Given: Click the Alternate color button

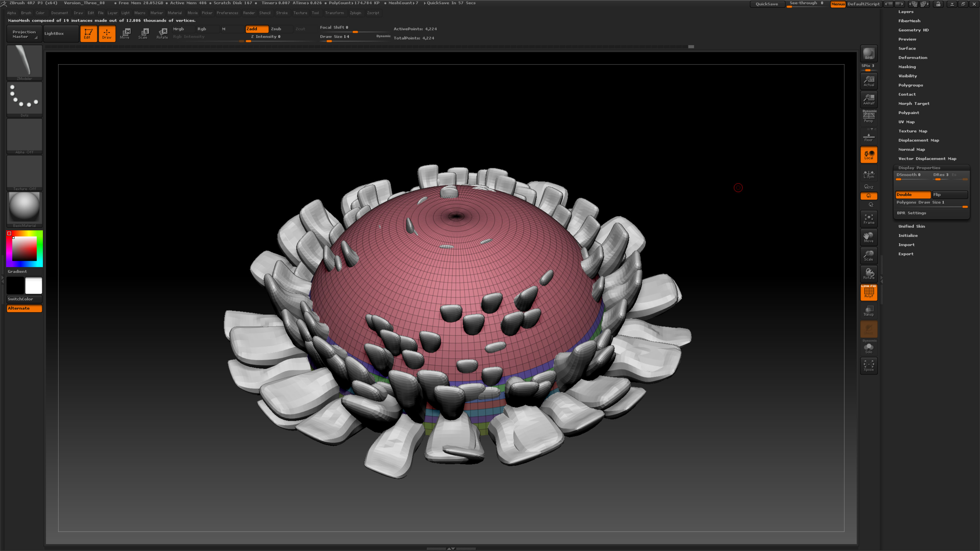Looking at the screenshot, I should pyautogui.click(x=24, y=308).
